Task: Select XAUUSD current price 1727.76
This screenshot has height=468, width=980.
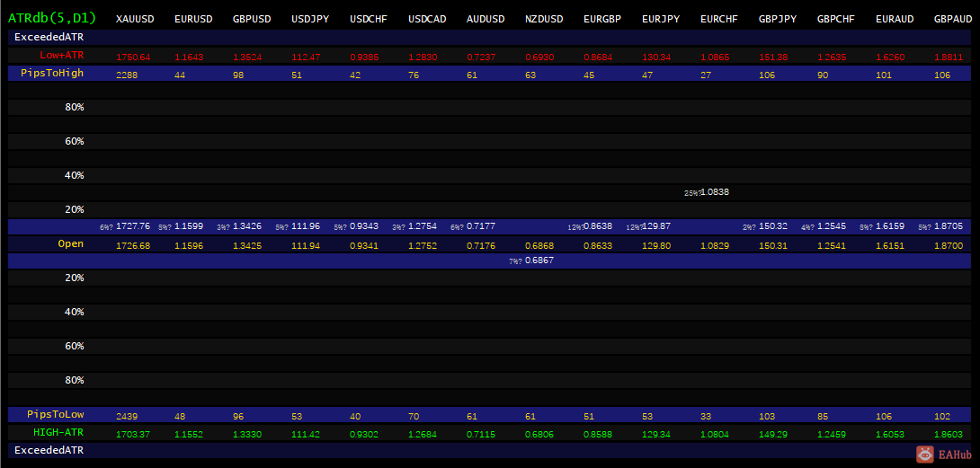Action: tap(133, 226)
